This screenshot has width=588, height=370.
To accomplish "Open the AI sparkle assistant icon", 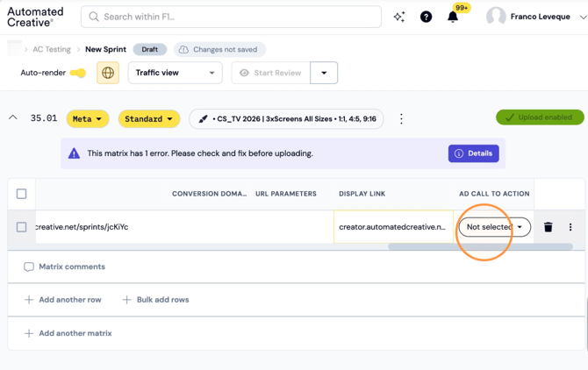I will click(x=399, y=17).
